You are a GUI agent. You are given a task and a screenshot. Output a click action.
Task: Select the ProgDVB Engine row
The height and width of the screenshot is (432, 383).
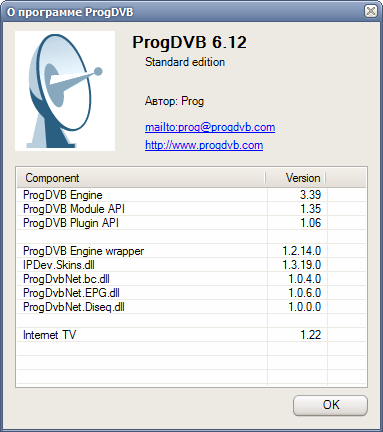point(191,195)
